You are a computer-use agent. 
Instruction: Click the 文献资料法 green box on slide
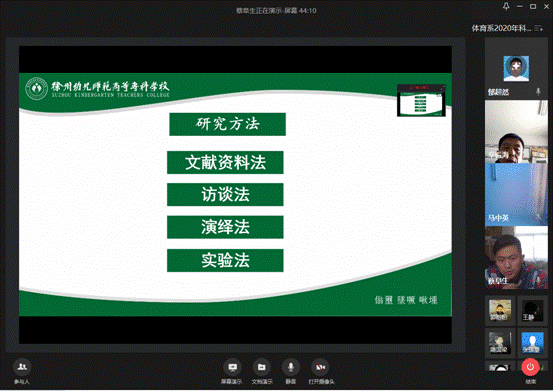click(225, 163)
